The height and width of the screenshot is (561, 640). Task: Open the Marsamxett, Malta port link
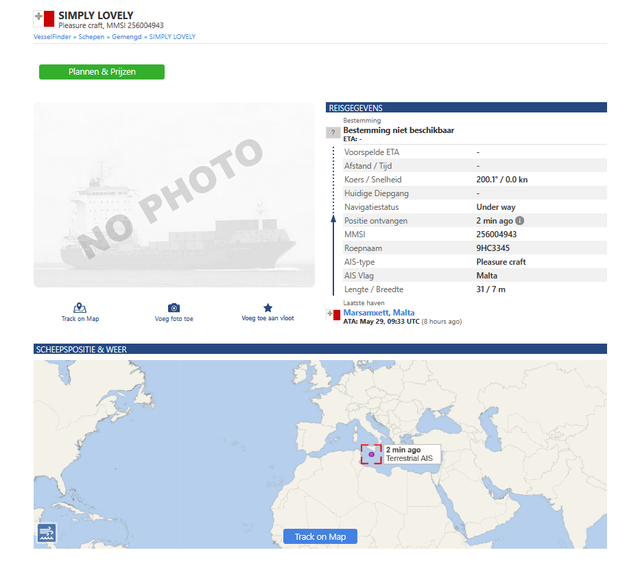379,312
